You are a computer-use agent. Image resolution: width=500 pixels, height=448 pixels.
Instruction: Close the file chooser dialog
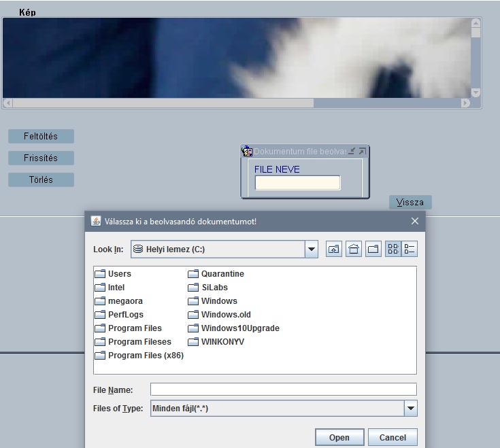tap(415, 221)
